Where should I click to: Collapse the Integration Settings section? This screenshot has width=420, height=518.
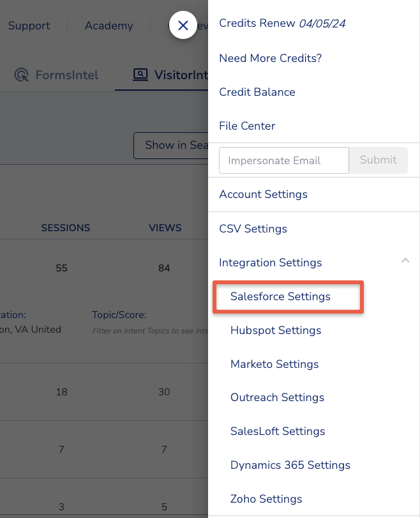coord(405,261)
